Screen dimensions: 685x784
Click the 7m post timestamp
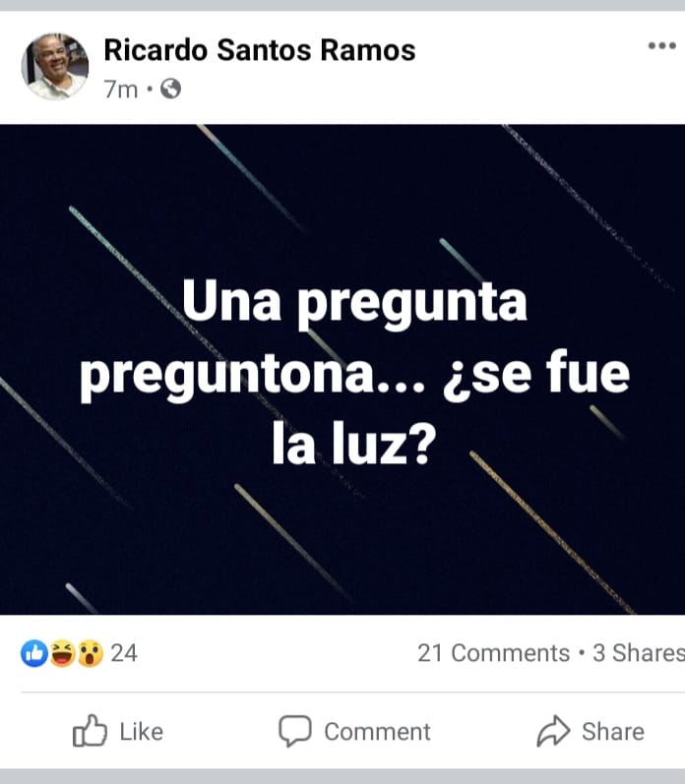click(121, 90)
